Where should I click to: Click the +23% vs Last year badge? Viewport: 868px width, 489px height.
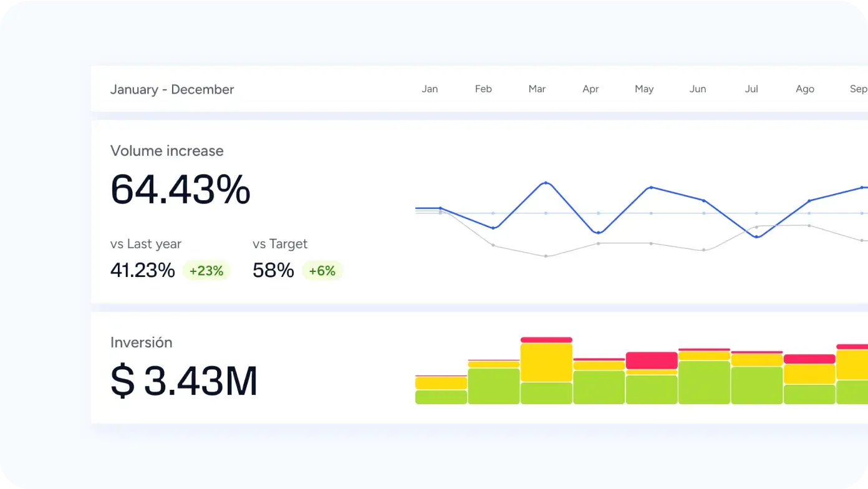click(x=206, y=270)
